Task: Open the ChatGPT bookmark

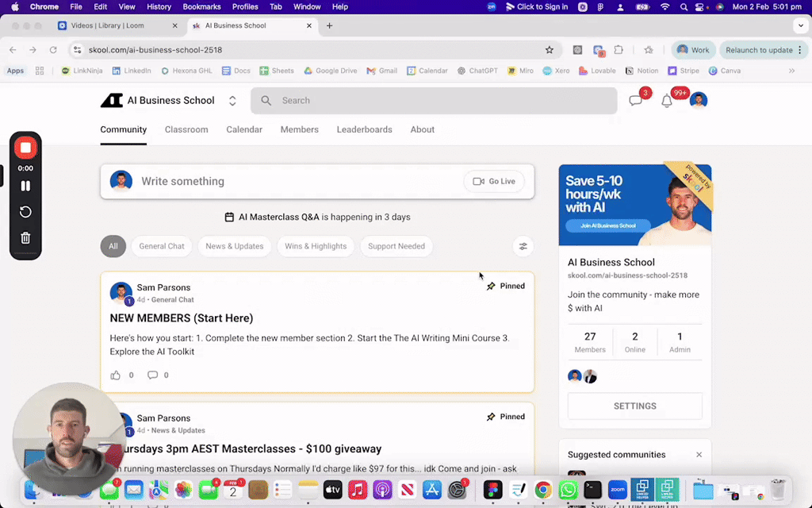Action: pos(477,71)
